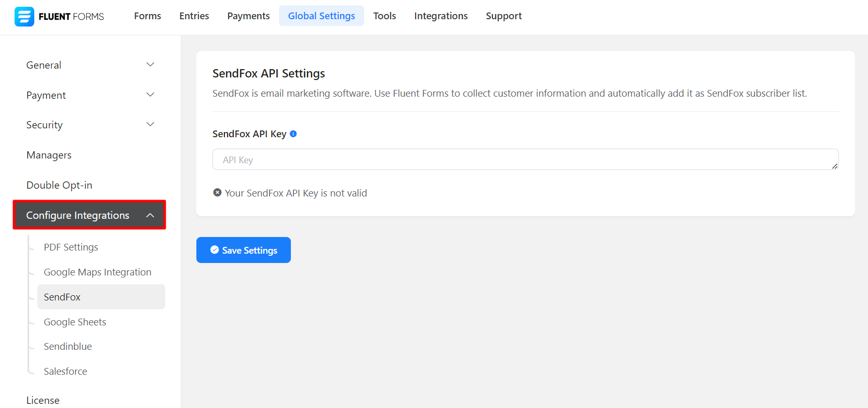Click the SendFox API Key info icon
Viewport: 868px width, 408px height.
click(x=293, y=134)
